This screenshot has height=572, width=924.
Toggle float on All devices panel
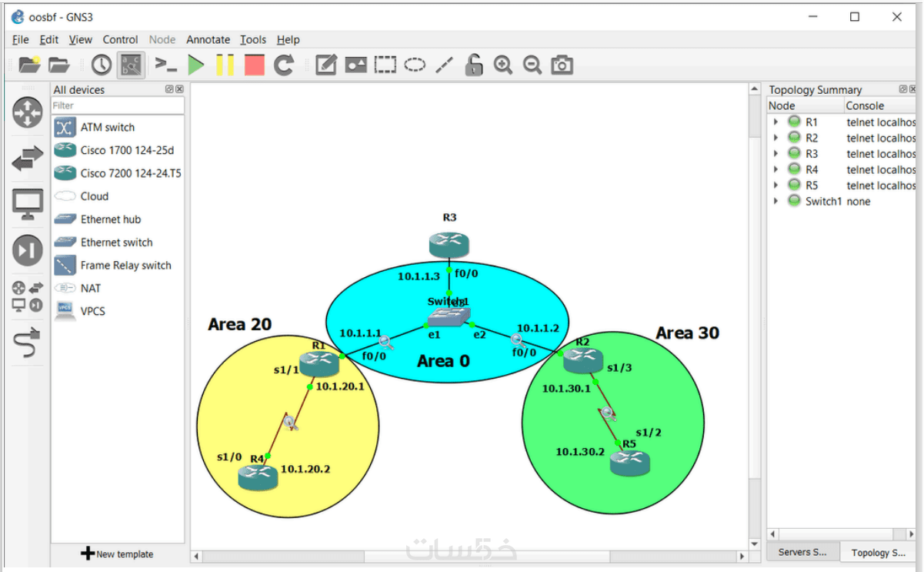169,89
